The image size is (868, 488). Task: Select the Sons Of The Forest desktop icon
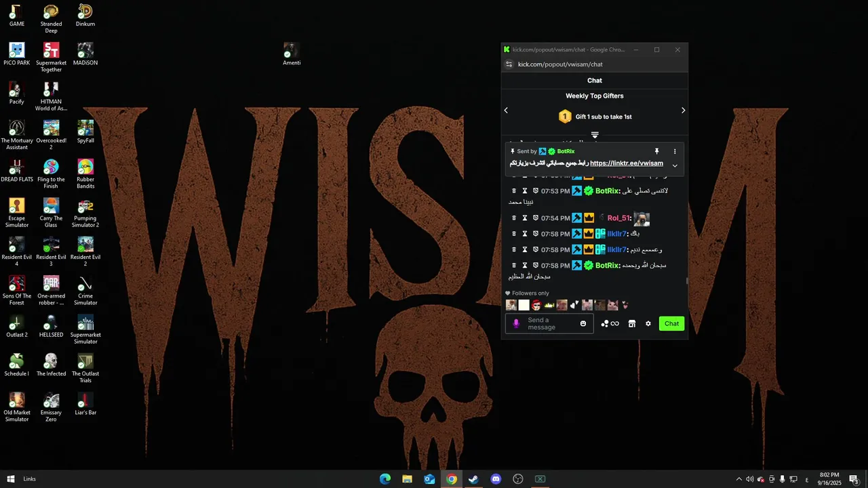[17, 291]
